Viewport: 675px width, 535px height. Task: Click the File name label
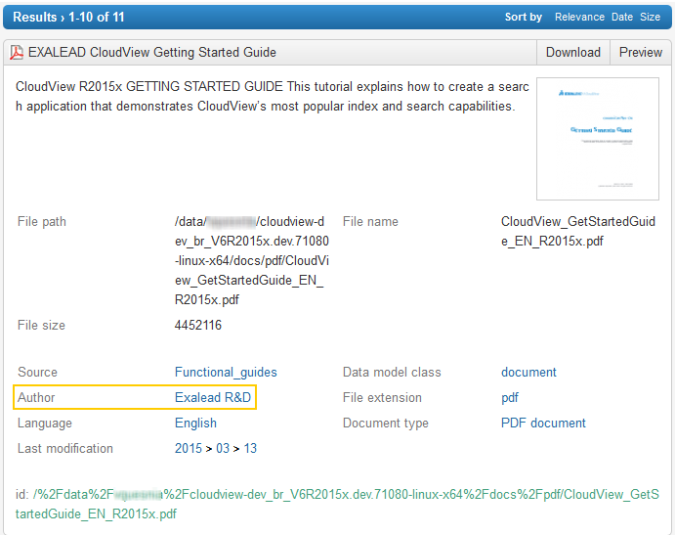pos(370,222)
